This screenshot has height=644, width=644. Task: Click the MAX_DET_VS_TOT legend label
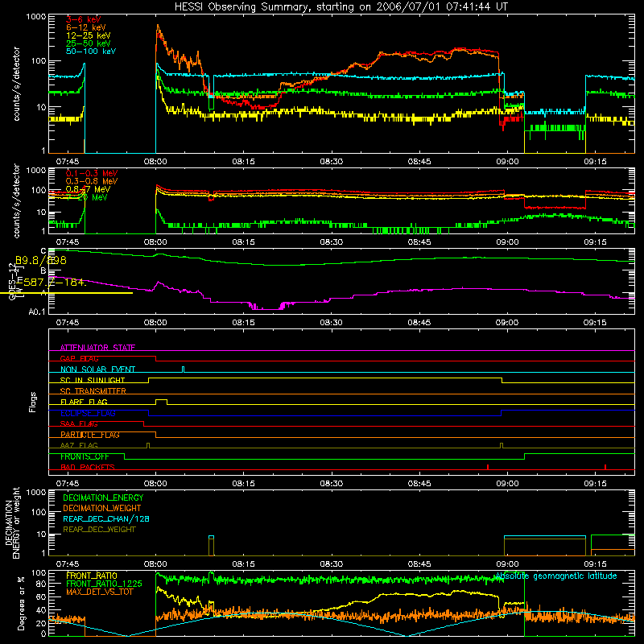click(x=100, y=592)
